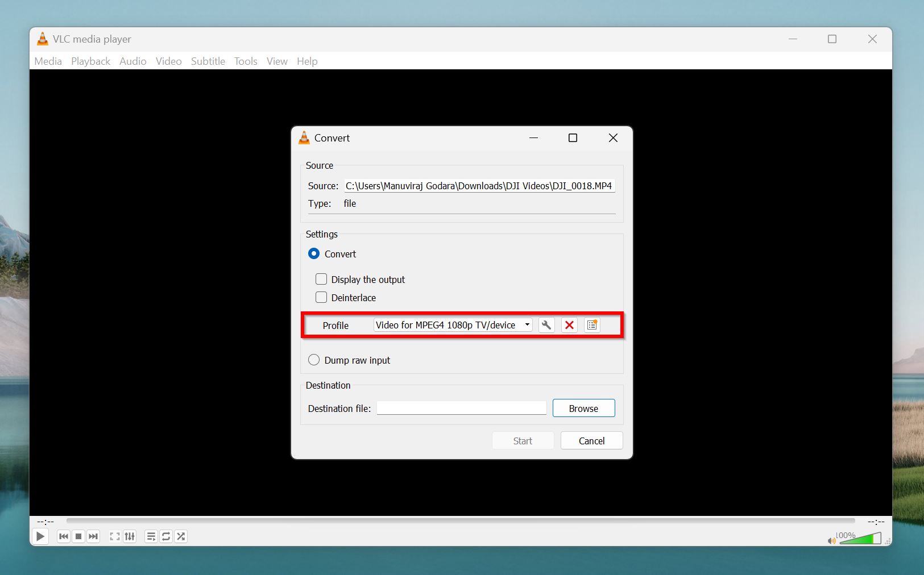The width and height of the screenshot is (924, 575).
Task: Minimize the Convert dialog
Action: 533,137
